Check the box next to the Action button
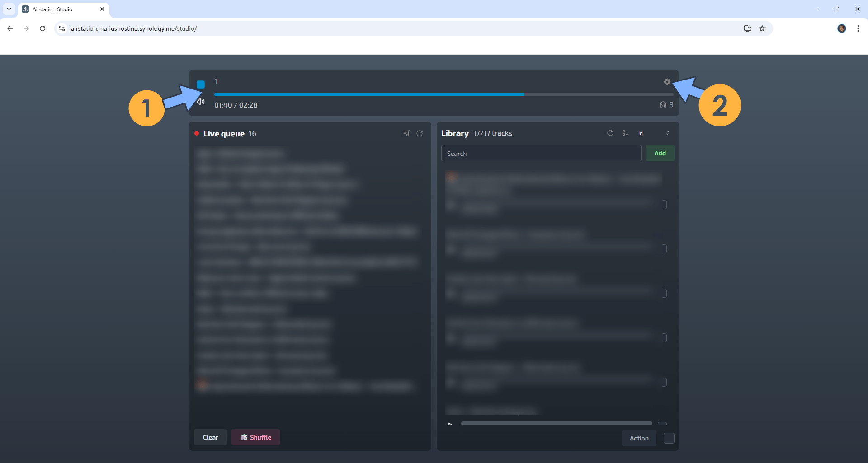Viewport: 868px width, 463px height. (x=669, y=438)
